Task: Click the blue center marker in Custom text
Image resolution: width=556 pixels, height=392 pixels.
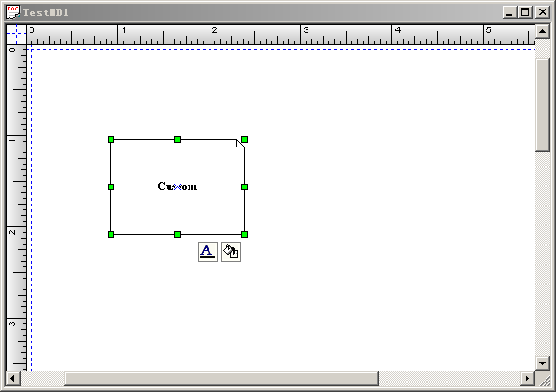Action: [178, 186]
